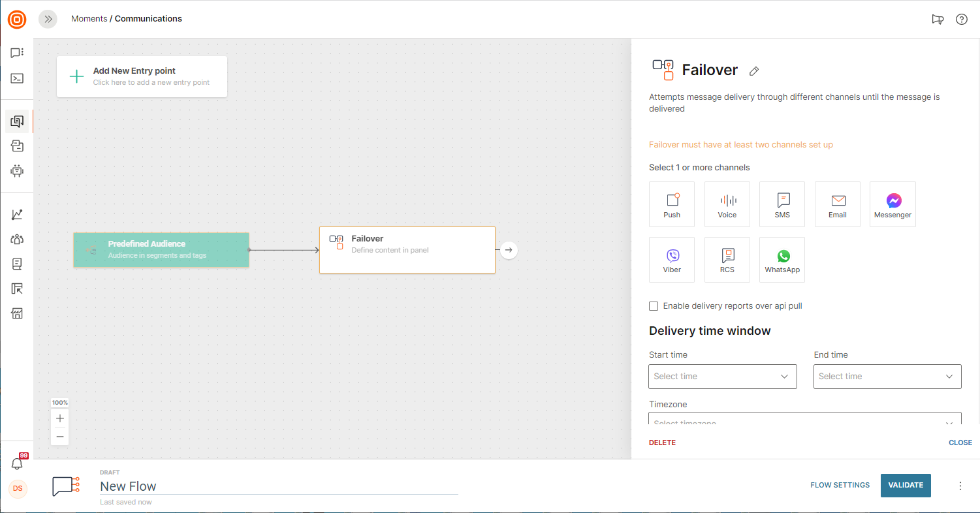Select the Email channel tile
Screen dimensions: 980x513
pyautogui.click(x=838, y=204)
